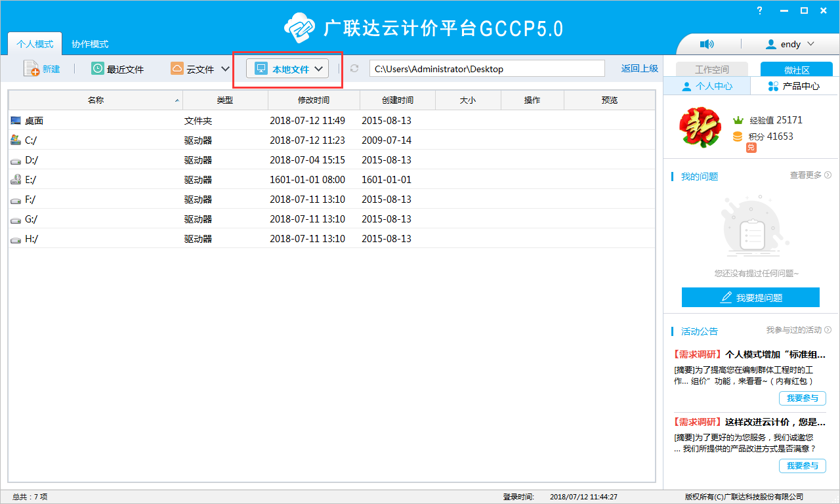Click 我要参与 under first survey

coord(803,398)
